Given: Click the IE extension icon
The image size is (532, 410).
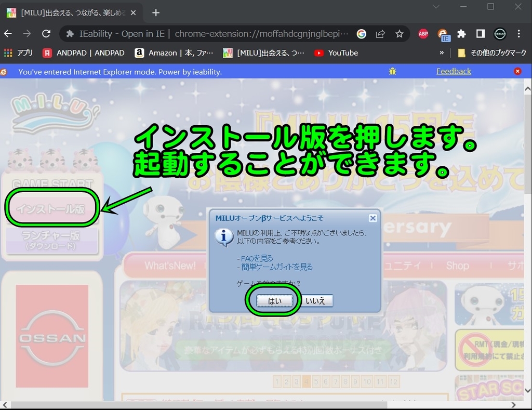Looking at the screenshot, I should (443, 35).
